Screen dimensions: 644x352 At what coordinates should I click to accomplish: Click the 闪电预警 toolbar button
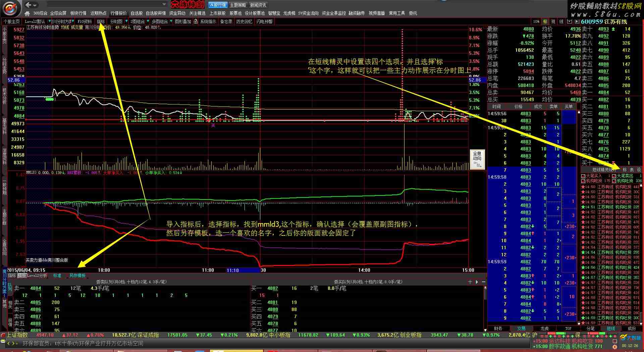(x=264, y=21)
